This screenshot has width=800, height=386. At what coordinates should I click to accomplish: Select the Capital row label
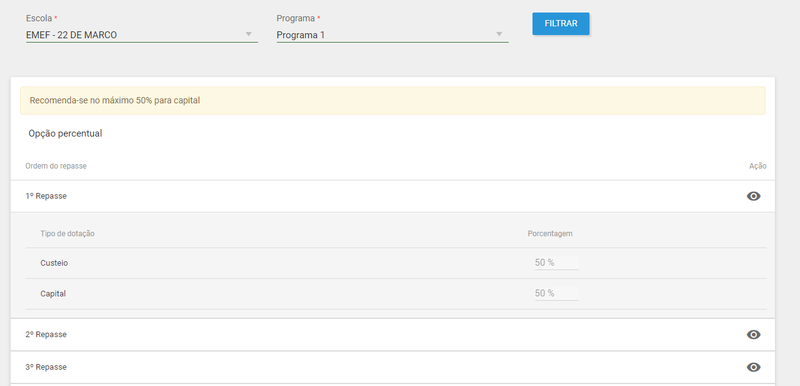coord(53,294)
